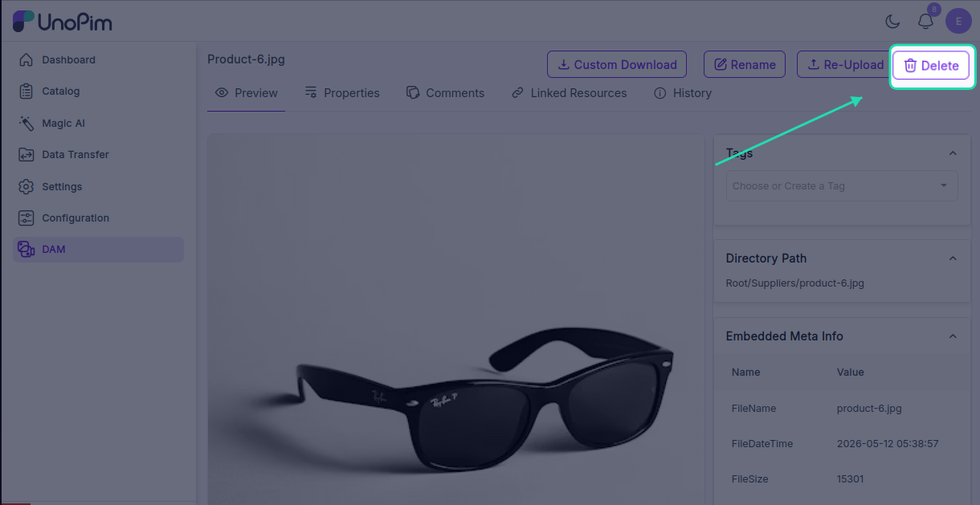The image size is (980, 505).
Task: Click the Embedded Meta Info heading
Action: coord(784,336)
